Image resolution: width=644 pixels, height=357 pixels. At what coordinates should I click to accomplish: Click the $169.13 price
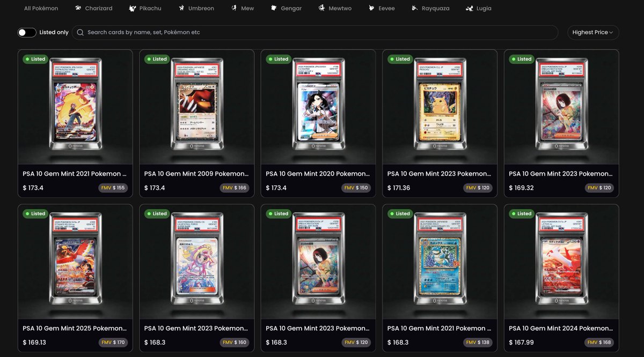point(34,343)
